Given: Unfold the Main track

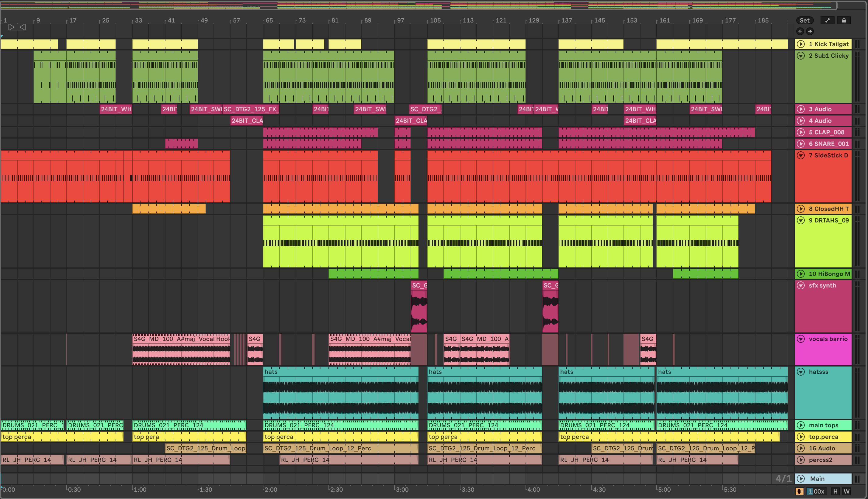Looking at the screenshot, I should [x=801, y=478].
